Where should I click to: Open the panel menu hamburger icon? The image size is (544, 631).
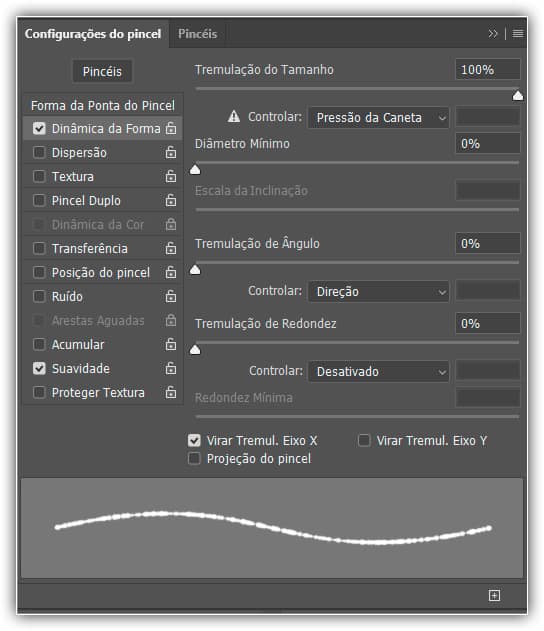coord(518,33)
